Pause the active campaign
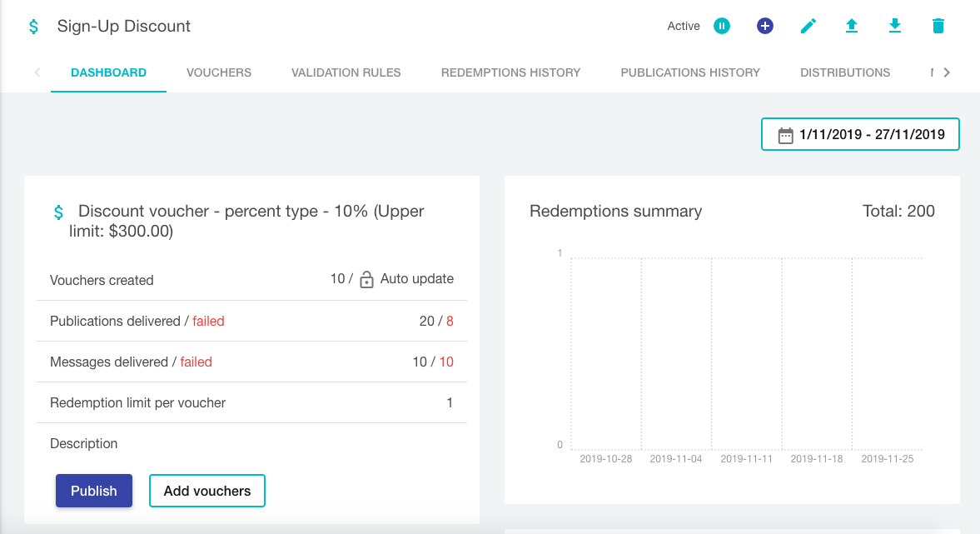Viewport: 980px width, 534px height. click(x=721, y=26)
